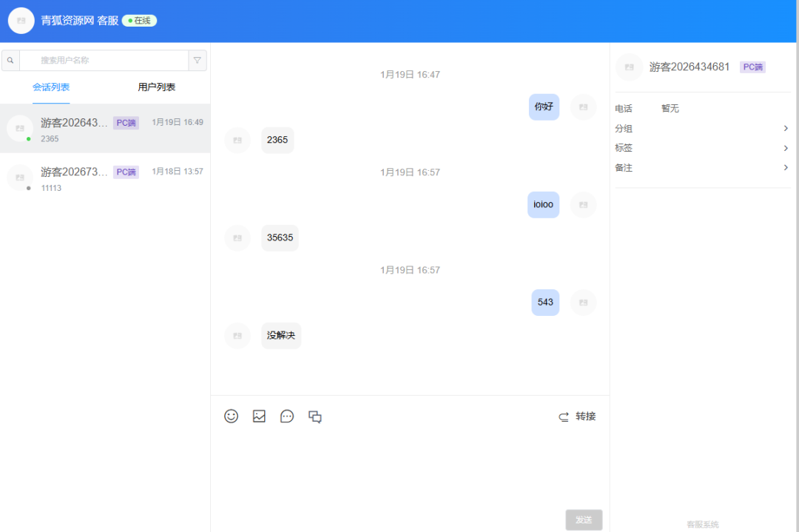The width and height of the screenshot is (799, 532).
Task: Click the visitor avatar in the right panel
Action: [x=628, y=67]
